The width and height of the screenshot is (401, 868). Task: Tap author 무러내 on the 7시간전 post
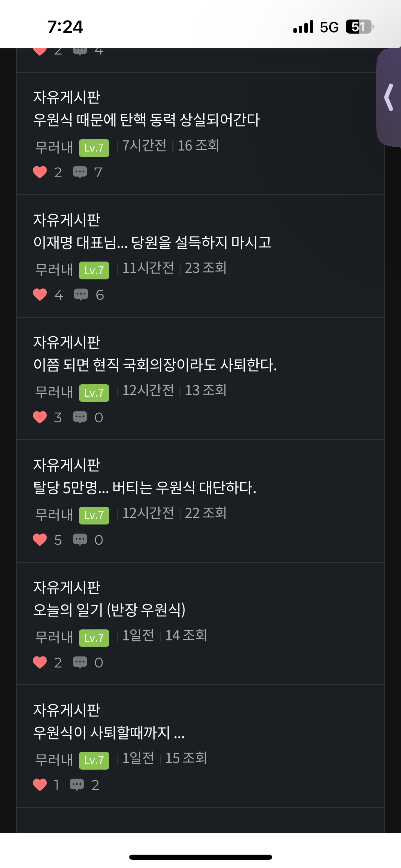point(54,147)
